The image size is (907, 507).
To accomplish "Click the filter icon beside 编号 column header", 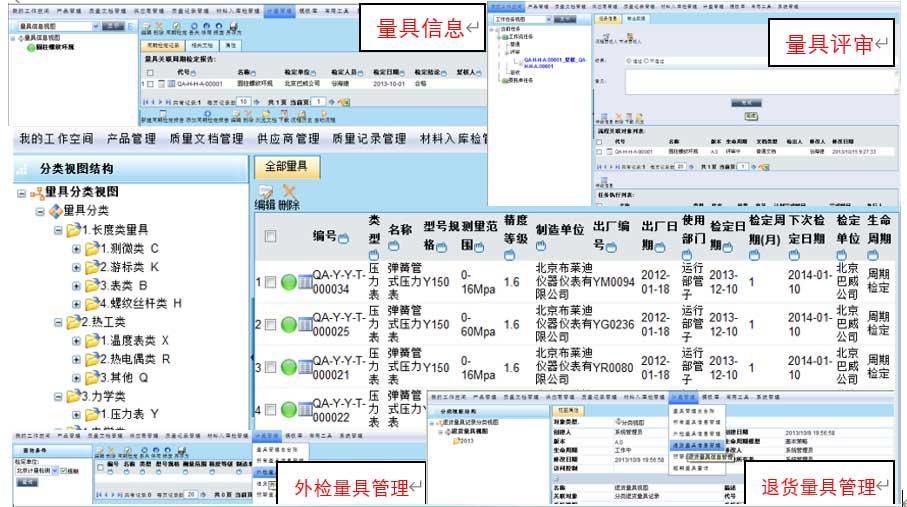I will [x=344, y=238].
